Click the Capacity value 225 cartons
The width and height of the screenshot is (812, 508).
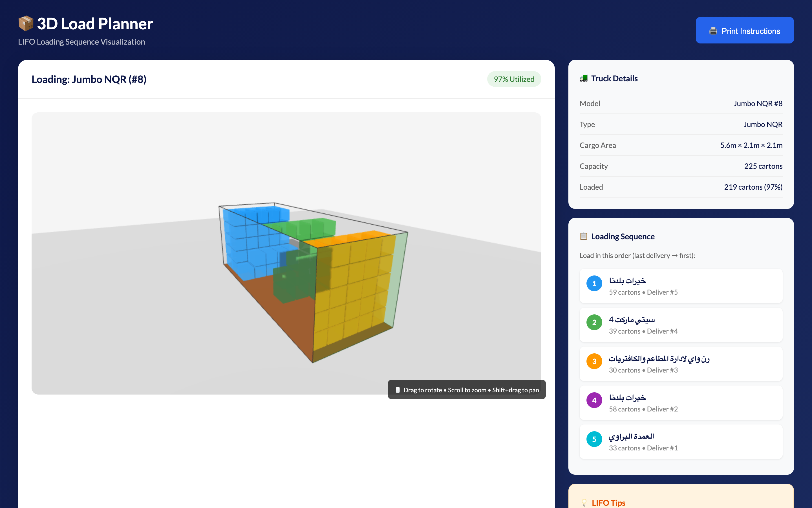(x=763, y=166)
